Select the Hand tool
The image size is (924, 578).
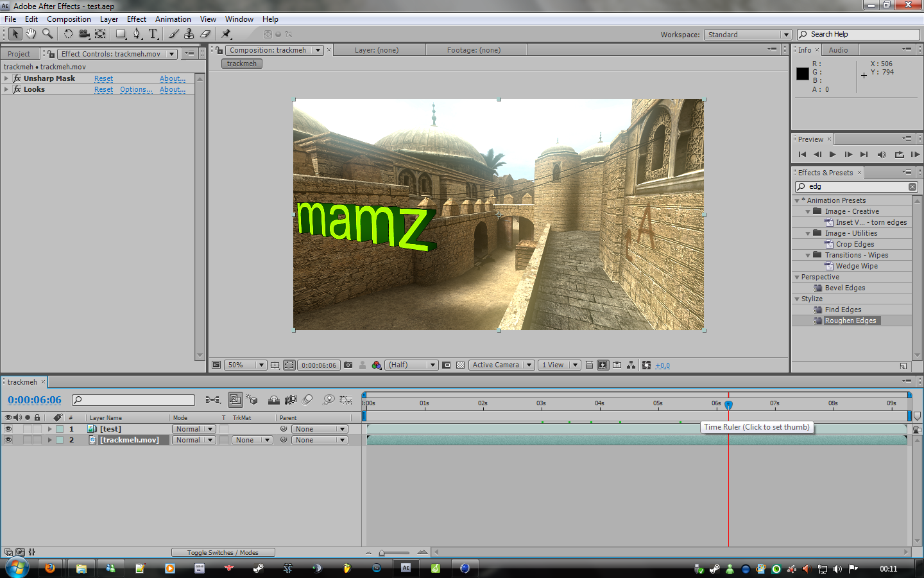click(x=31, y=34)
